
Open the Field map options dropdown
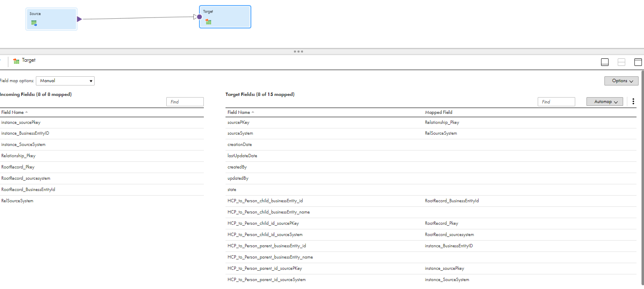(65, 81)
